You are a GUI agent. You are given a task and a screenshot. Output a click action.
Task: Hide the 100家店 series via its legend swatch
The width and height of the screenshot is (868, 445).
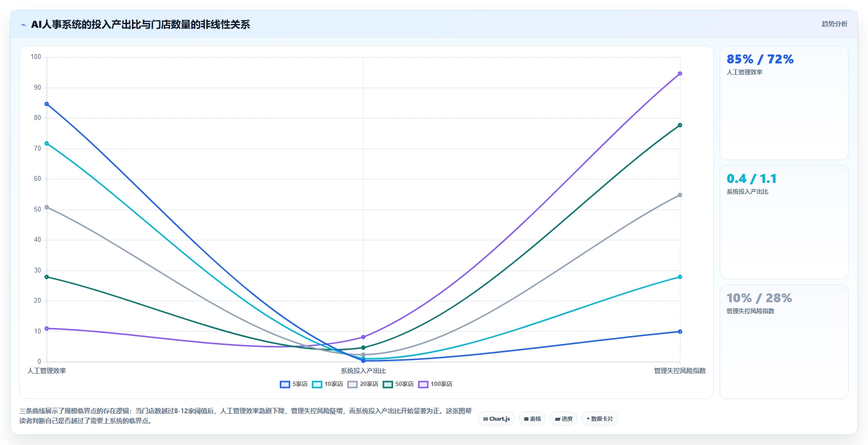coord(423,385)
